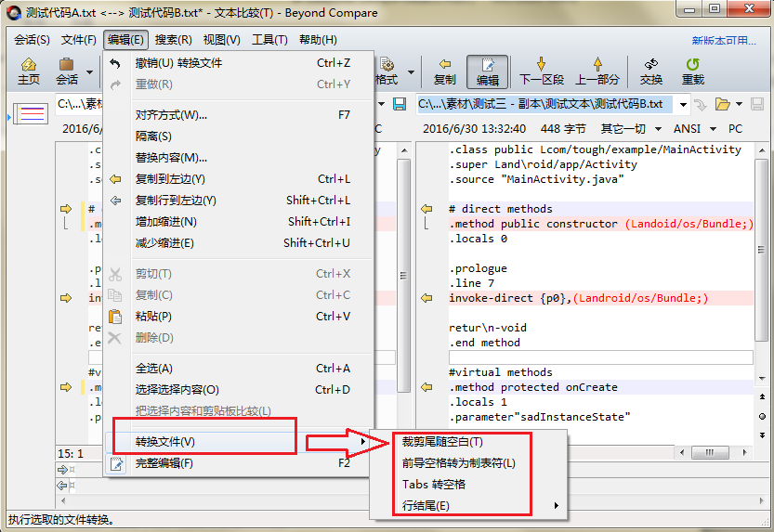Open the 视图(V) menu

(x=222, y=40)
